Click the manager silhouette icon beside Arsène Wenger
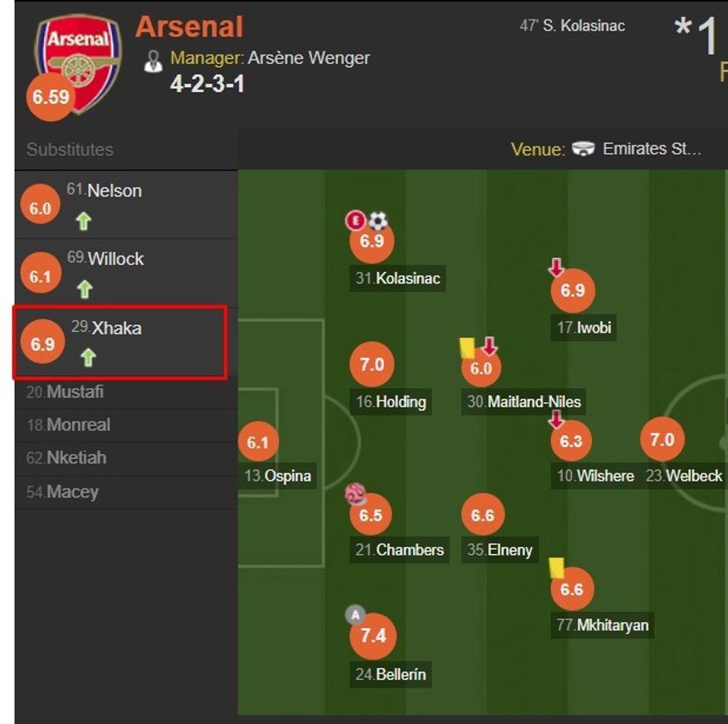 click(x=155, y=59)
